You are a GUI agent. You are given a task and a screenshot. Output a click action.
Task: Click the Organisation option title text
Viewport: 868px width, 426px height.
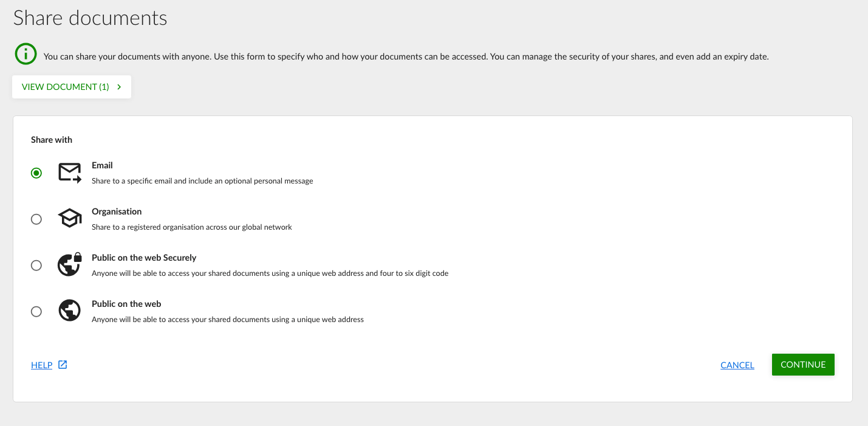click(117, 211)
